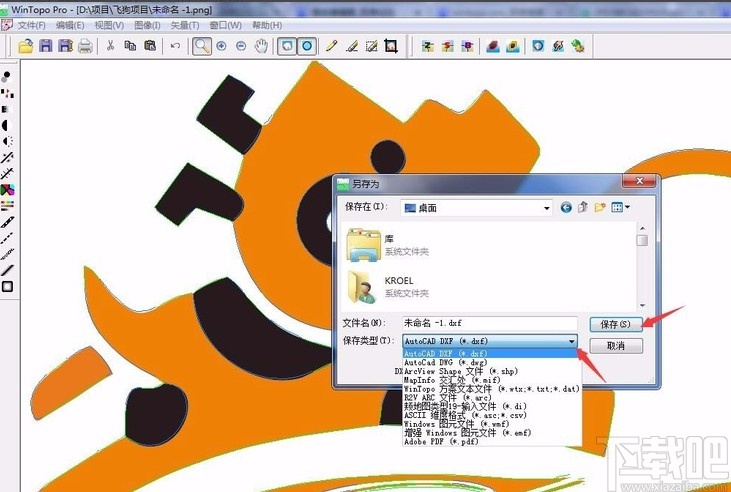Viewport: 731px width, 492px height.
Task: Choose WinTopo 方案文本文件 option
Action: click(492, 389)
